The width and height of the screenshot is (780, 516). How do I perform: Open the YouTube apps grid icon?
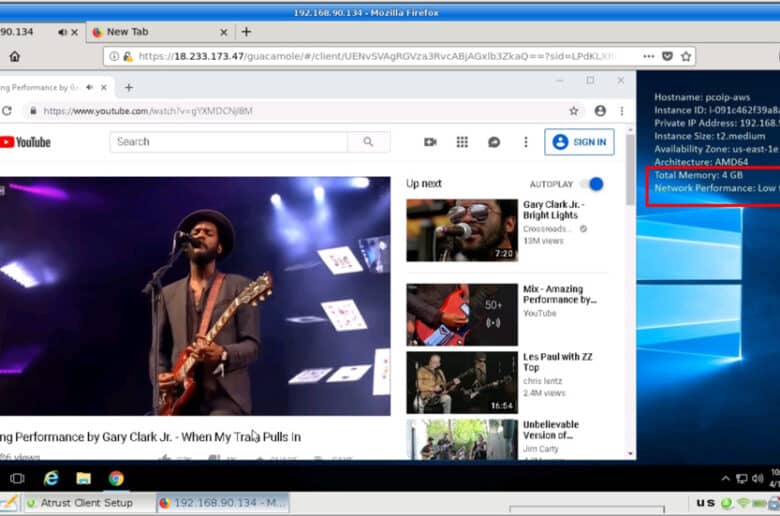(462, 142)
